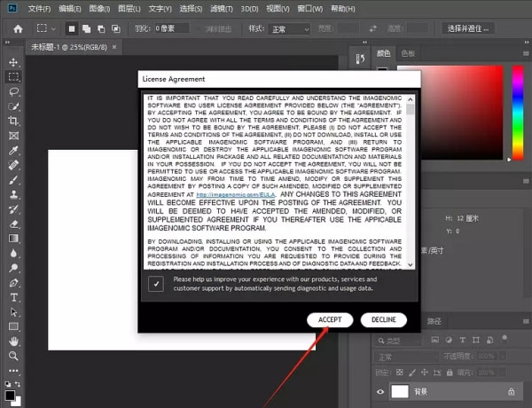Select the Rectangular Marquee tool
Screen dimensions: 532x408
point(14,77)
